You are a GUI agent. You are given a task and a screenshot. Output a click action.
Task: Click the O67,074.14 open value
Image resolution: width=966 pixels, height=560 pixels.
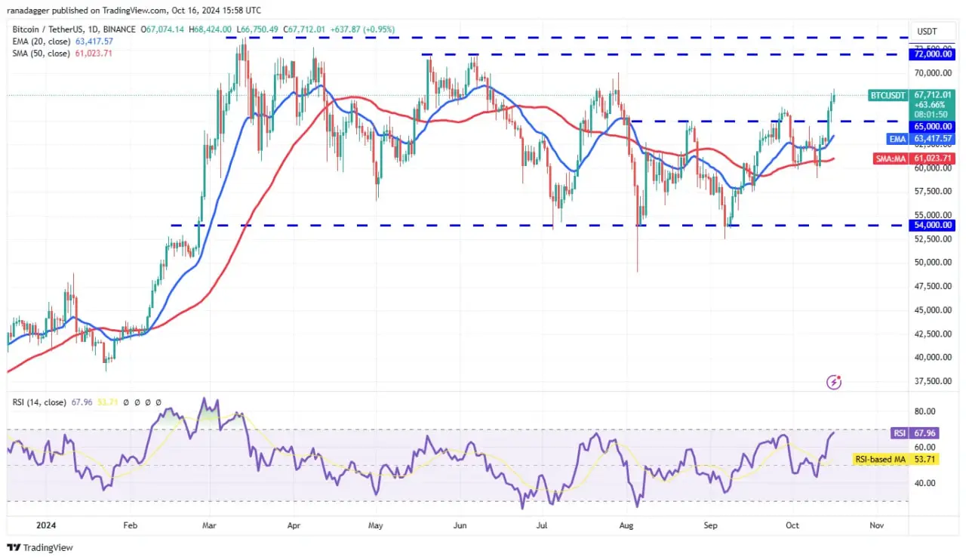pos(162,29)
